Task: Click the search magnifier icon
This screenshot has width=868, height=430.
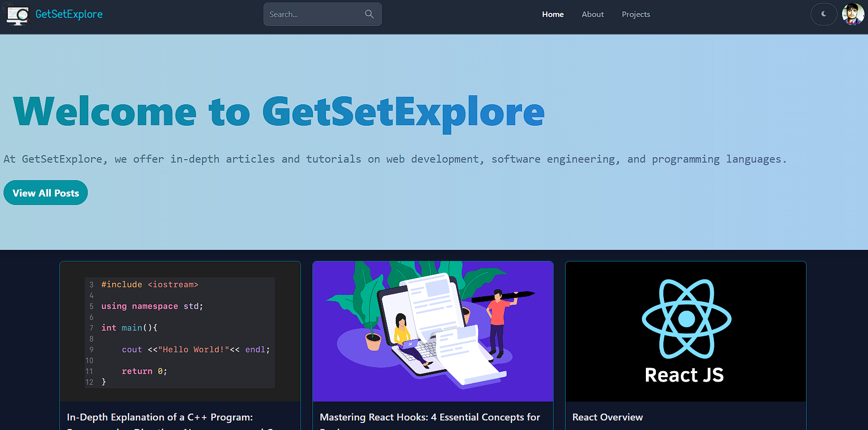Action: click(369, 14)
